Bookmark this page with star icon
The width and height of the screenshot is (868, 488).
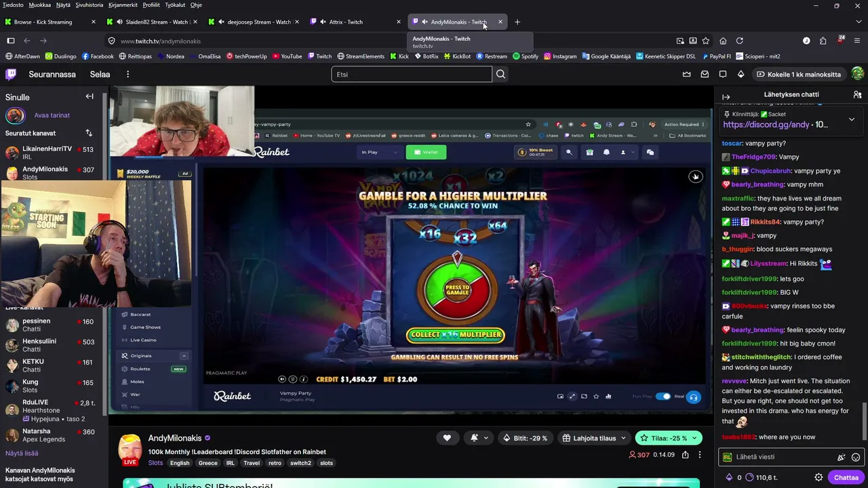[706, 41]
